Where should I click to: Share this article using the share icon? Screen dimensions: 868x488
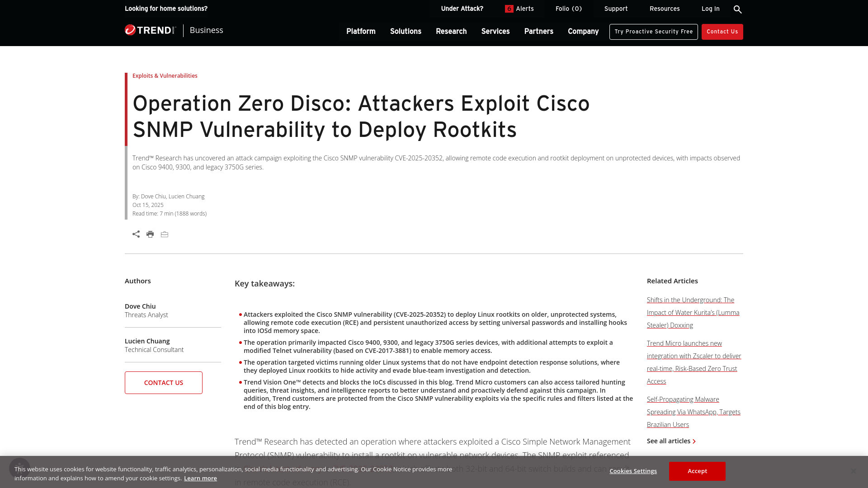136,234
